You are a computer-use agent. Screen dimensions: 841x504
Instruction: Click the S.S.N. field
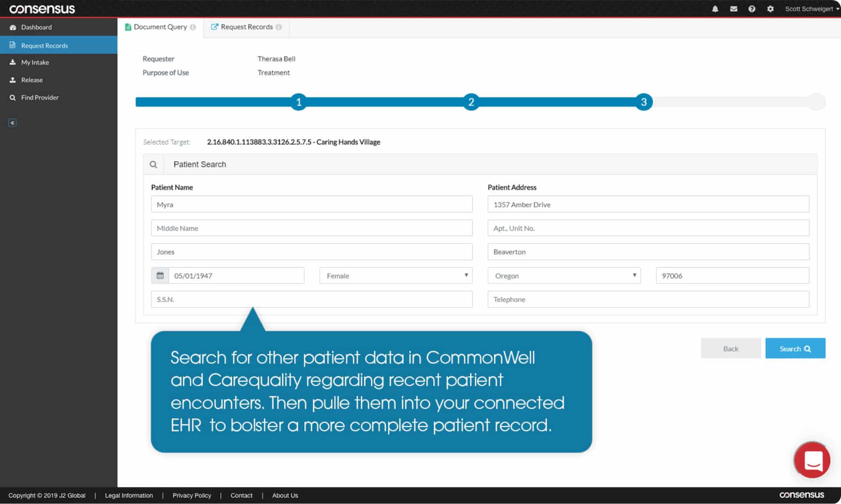coord(312,299)
